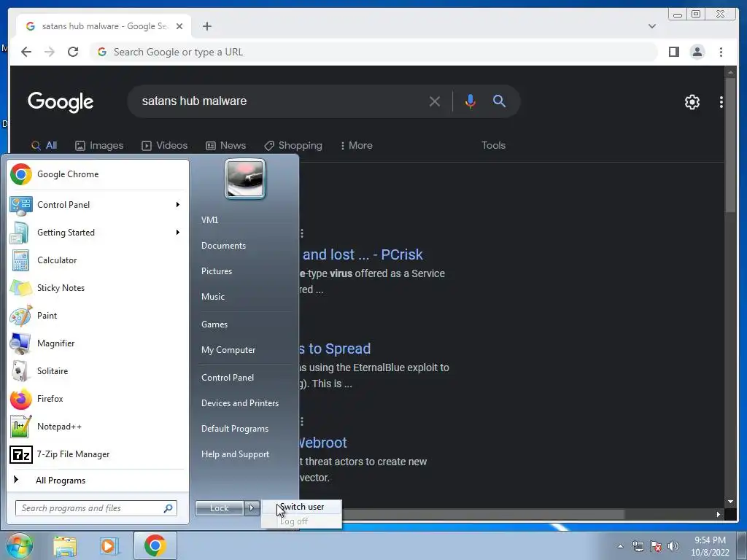Select the All results tab
The image size is (747, 560).
point(44,145)
